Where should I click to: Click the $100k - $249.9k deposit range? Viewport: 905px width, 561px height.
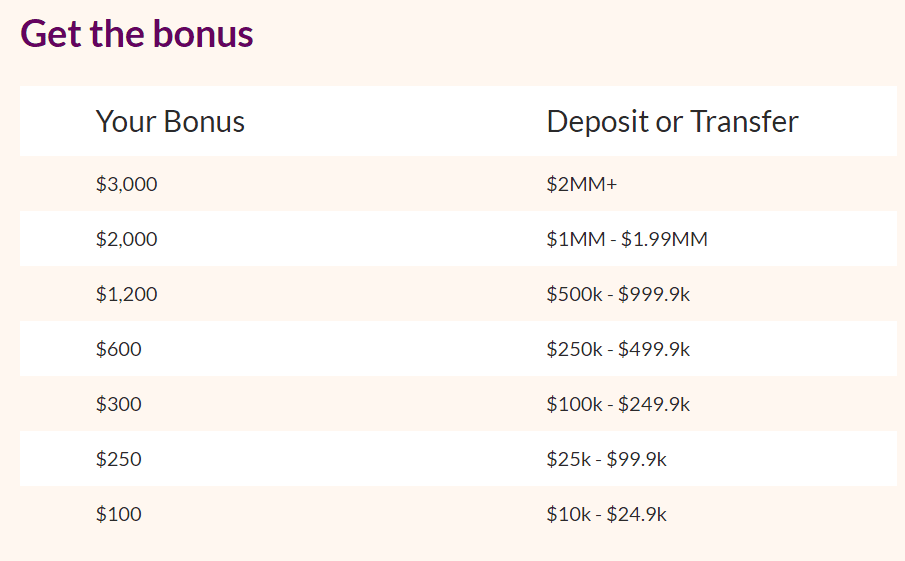pyautogui.click(x=618, y=404)
